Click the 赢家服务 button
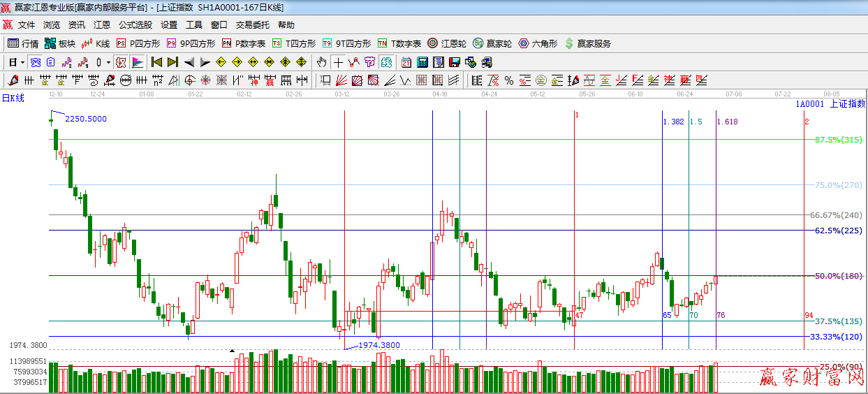The width and height of the screenshot is (868, 394). (x=587, y=43)
